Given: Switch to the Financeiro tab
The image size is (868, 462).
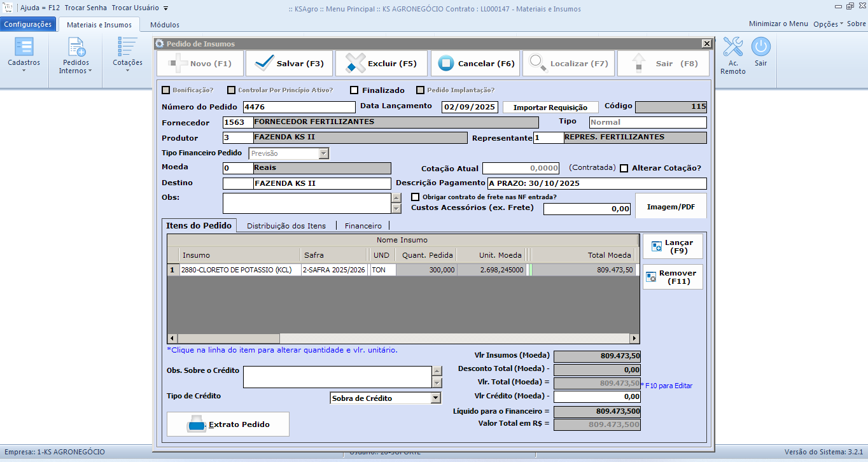Looking at the screenshot, I should click(363, 226).
